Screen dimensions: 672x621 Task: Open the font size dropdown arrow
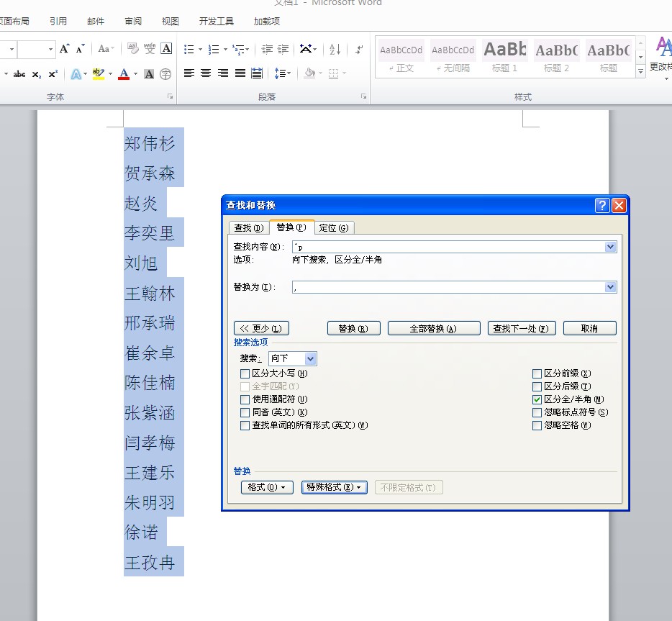coord(50,49)
